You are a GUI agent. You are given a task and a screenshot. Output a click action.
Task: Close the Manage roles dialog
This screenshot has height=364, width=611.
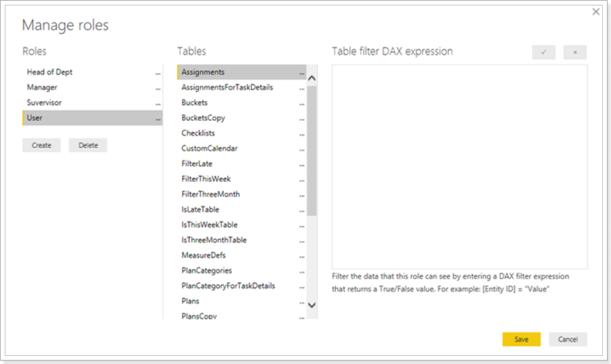[596, 12]
